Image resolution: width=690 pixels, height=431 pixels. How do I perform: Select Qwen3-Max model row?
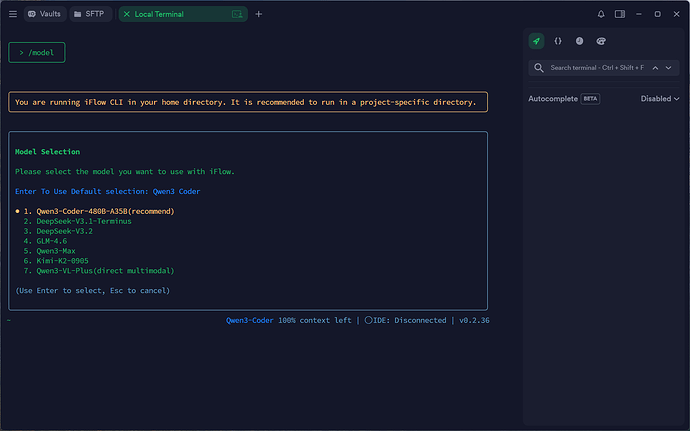49,251
